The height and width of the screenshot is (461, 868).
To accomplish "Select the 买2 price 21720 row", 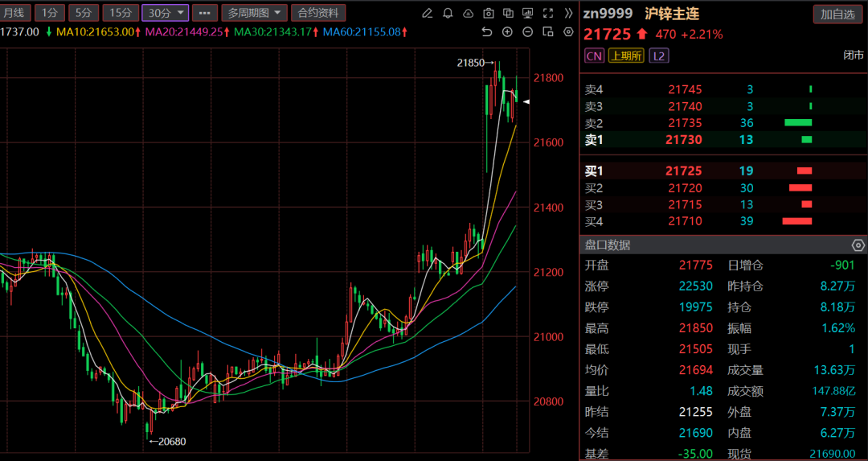I will pyautogui.click(x=723, y=188).
